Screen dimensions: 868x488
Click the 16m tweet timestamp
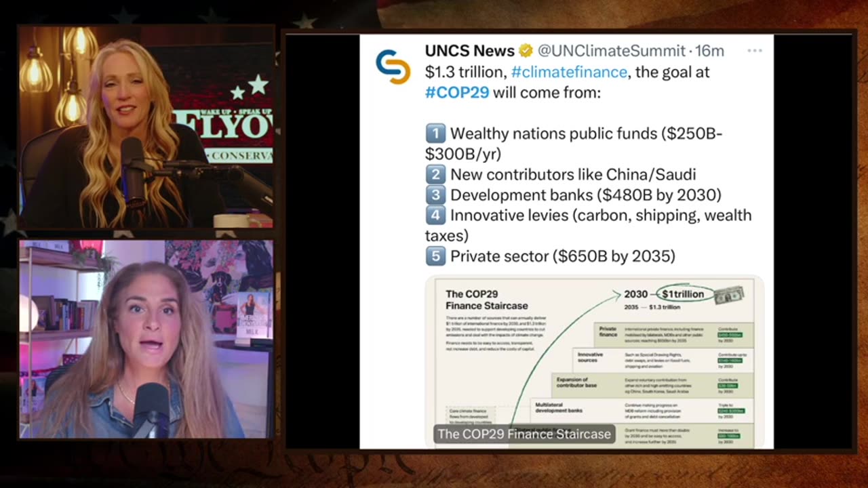tap(709, 51)
